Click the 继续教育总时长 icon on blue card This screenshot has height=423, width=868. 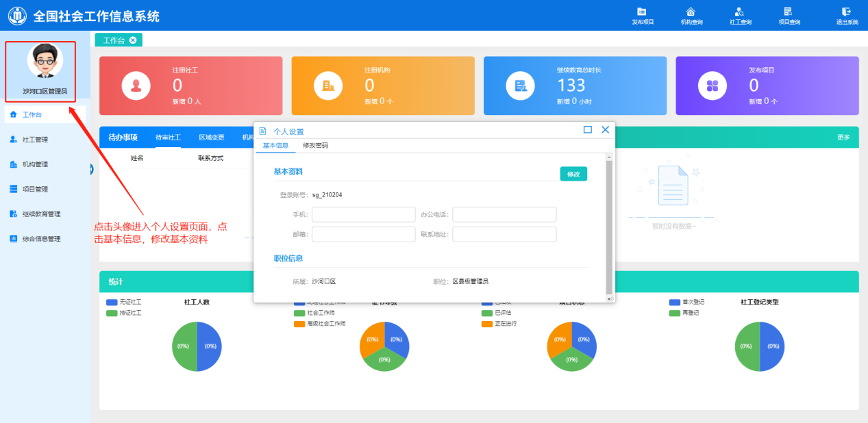[521, 86]
